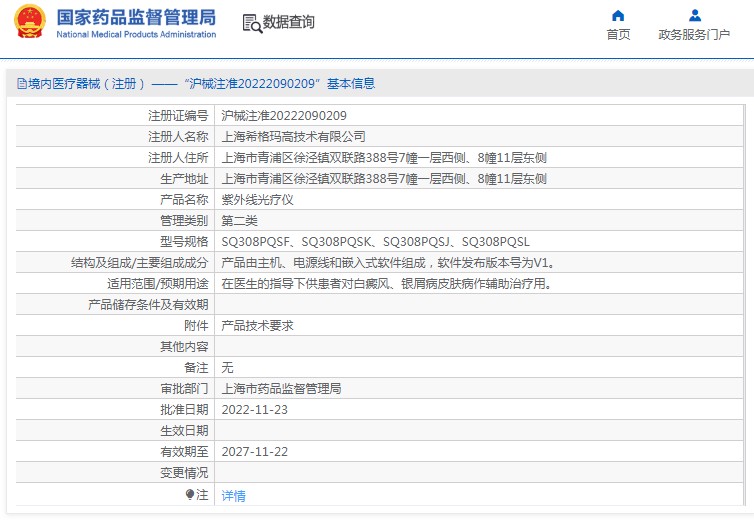Select product name 紫外线光疗仪
754x522 pixels.
pos(257,199)
